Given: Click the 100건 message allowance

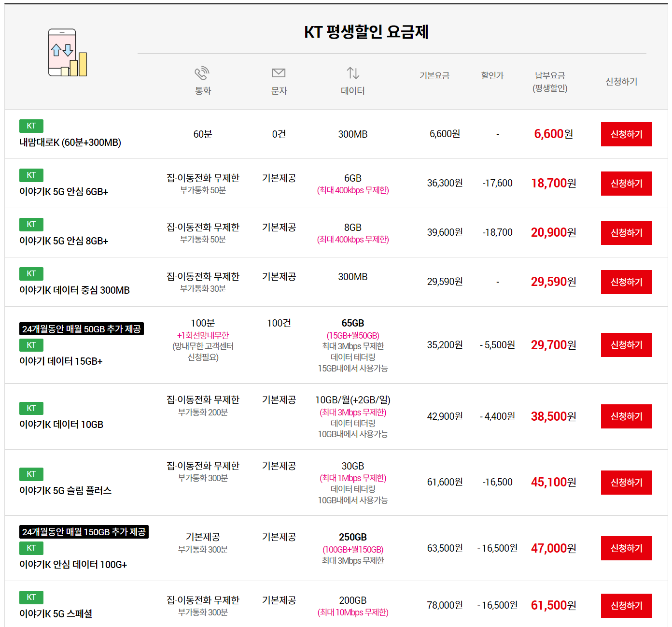Looking at the screenshot, I should coord(279,323).
